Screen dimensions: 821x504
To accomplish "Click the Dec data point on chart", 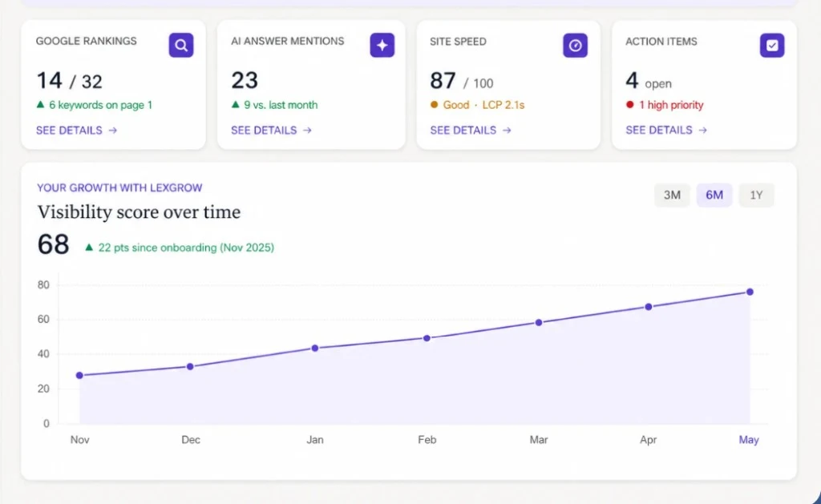I will point(190,367).
